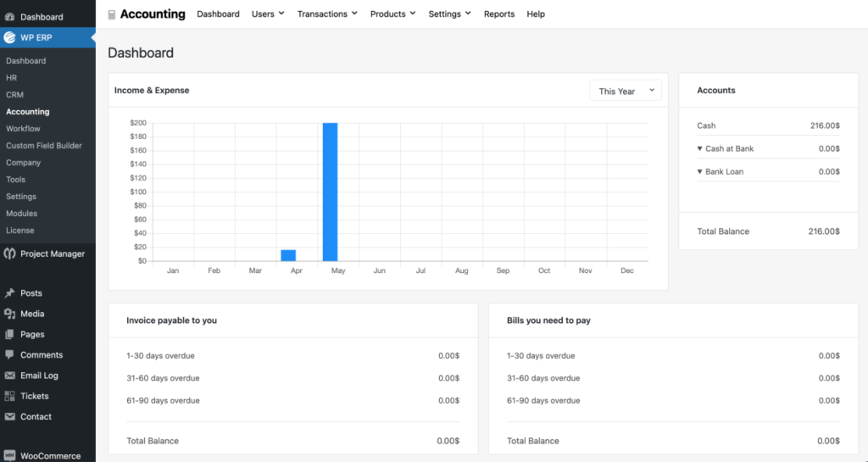Click the Project Manager icon in sidebar
Screen dimensions: 868x462
coord(10,253)
